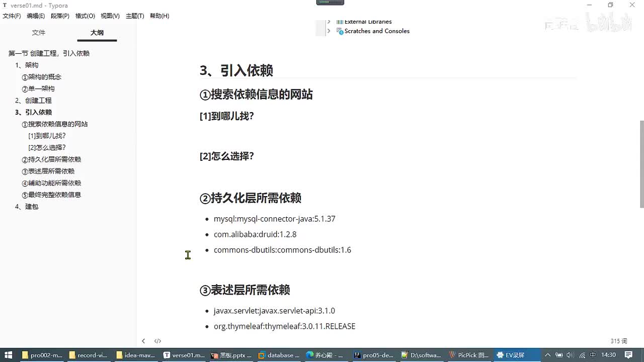This screenshot has width=644, height=362.
Task: Click the External Libraries icon in the image
Action: pyautogui.click(x=340, y=22)
